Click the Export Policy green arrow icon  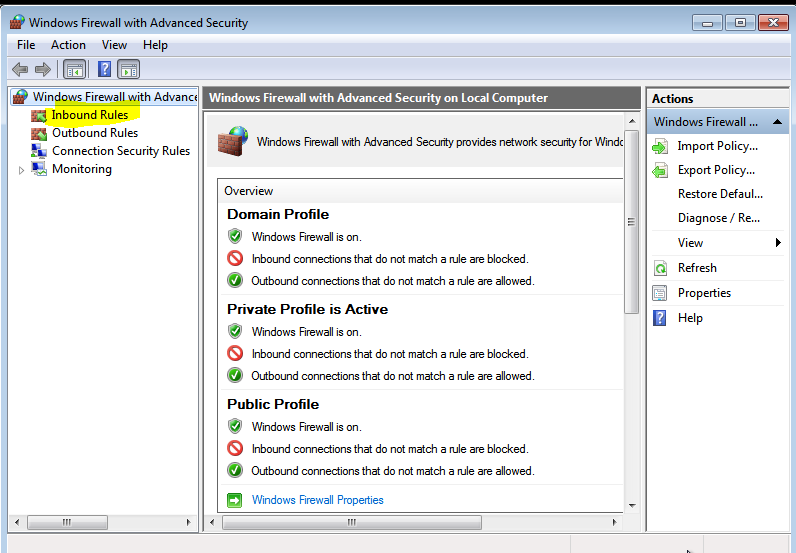coord(660,171)
